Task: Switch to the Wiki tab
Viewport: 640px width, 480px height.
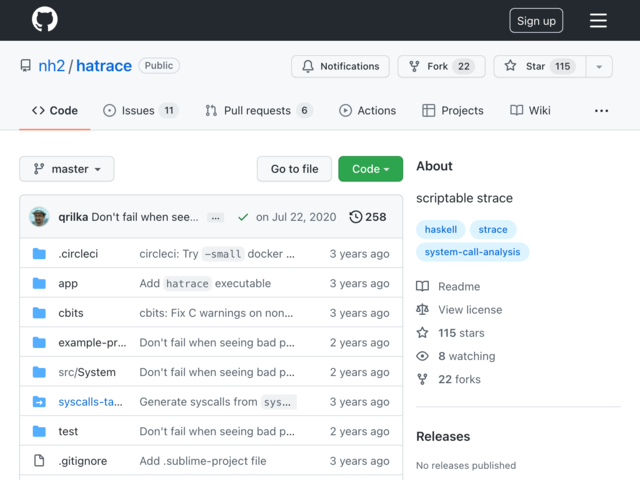Action: pyautogui.click(x=530, y=111)
